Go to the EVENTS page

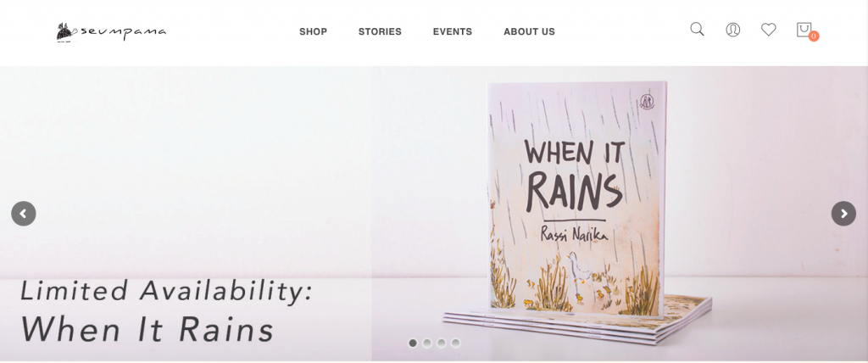pos(453,32)
